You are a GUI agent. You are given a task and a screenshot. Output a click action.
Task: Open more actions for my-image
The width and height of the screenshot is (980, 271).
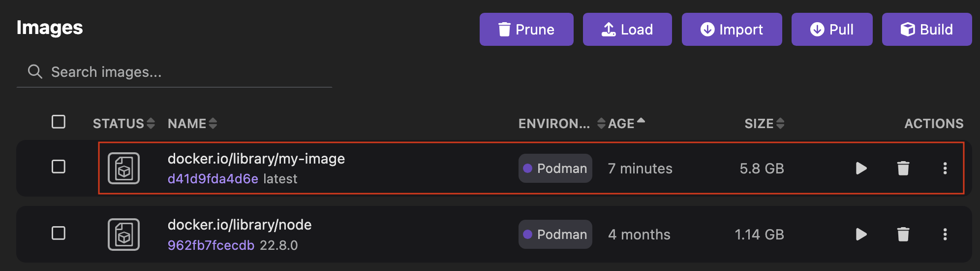(x=945, y=169)
